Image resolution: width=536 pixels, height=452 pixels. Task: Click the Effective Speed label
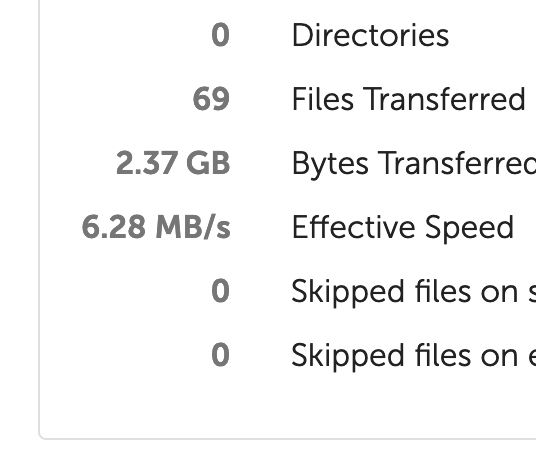pos(403,228)
